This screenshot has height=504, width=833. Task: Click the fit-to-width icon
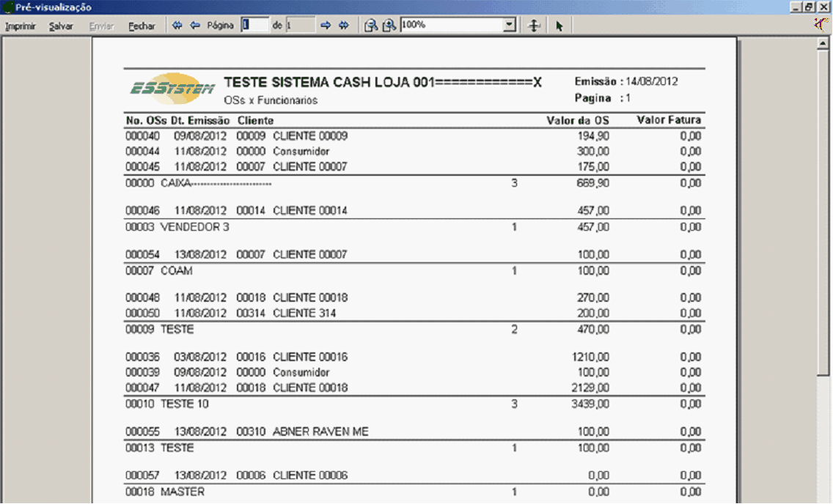(x=535, y=26)
